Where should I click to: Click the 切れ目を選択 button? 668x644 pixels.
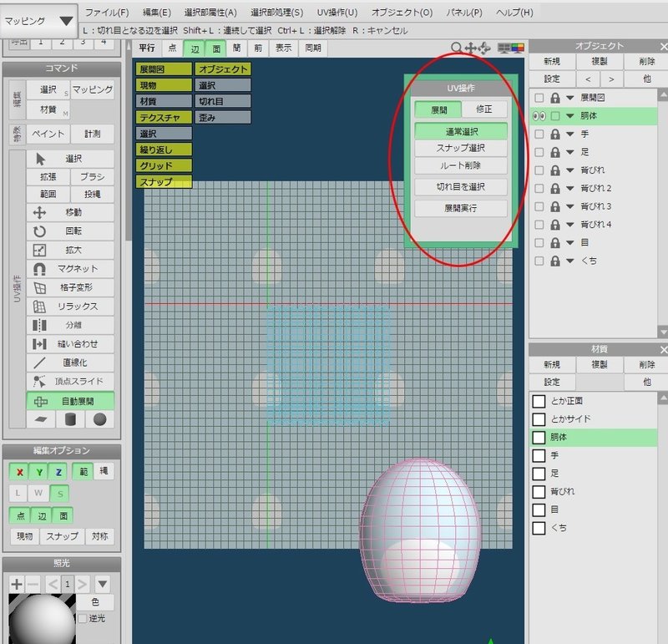tap(461, 186)
